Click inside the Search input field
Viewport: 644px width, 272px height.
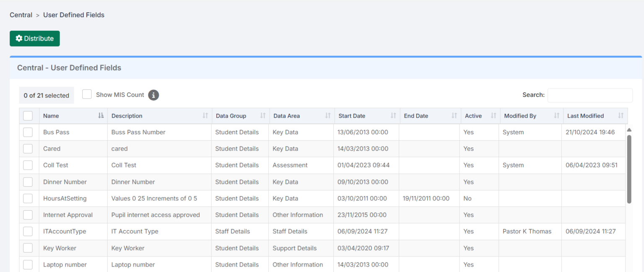589,95
